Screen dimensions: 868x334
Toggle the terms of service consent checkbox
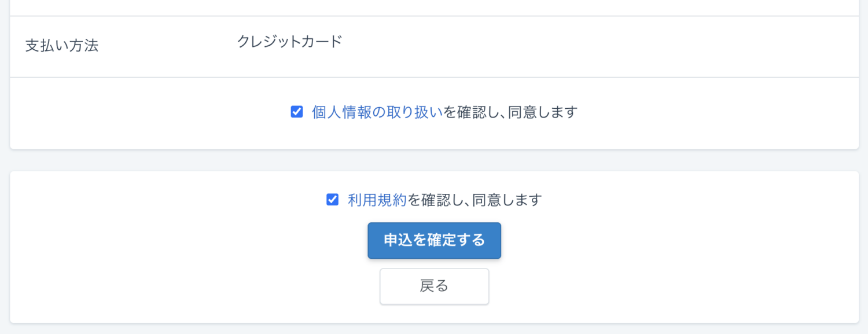332,200
